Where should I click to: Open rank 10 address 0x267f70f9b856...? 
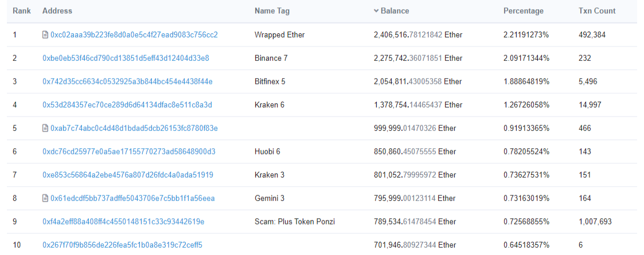[x=122, y=245]
